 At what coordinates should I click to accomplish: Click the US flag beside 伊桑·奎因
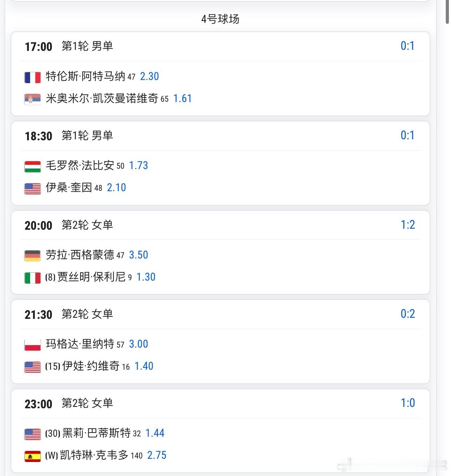tap(33, 188)
